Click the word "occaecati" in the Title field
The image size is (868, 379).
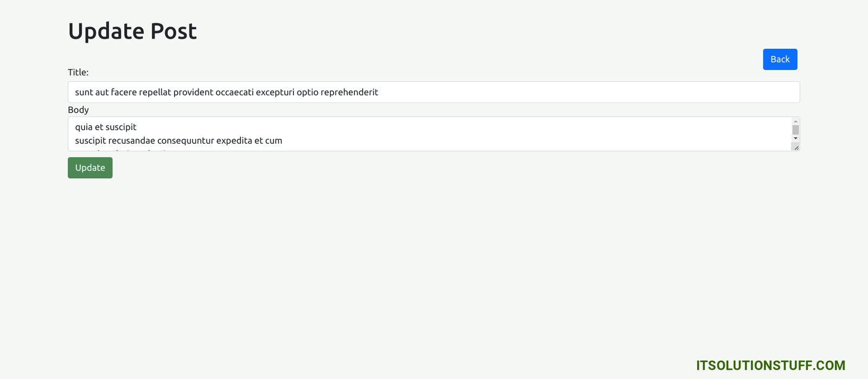[234, 92]
